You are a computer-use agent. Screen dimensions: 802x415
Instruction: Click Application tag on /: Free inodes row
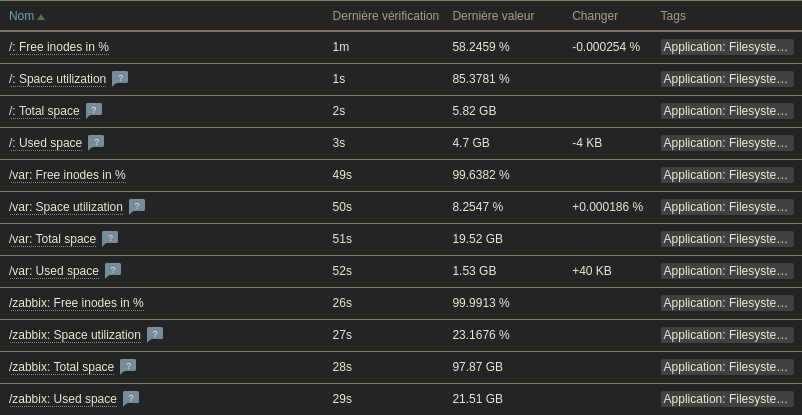tap(727, 47)
